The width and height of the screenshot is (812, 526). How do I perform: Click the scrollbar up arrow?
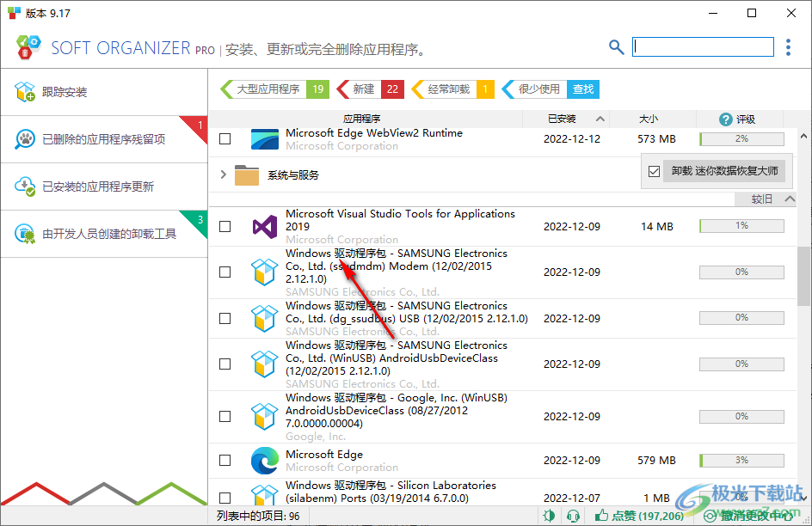(x=803, y=137)
